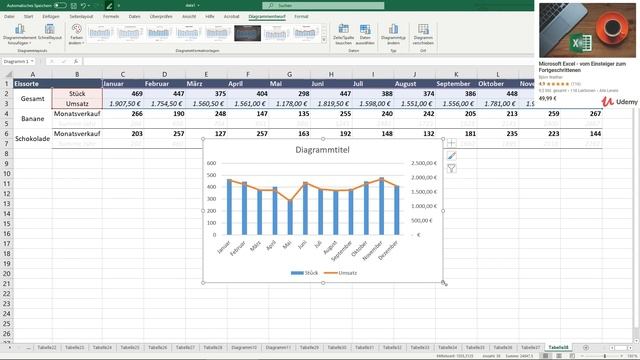
Task: Click Diagramm verschieben icon
Action: tap(423, 29)
